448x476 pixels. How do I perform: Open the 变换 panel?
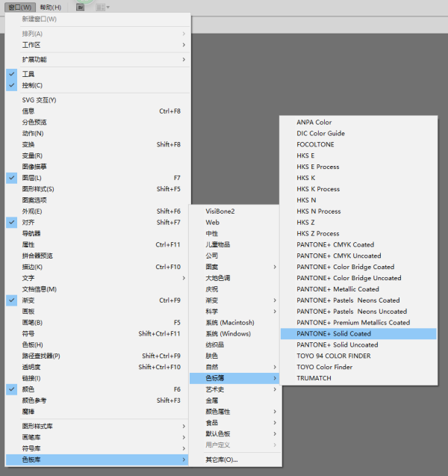click(97, 144)
